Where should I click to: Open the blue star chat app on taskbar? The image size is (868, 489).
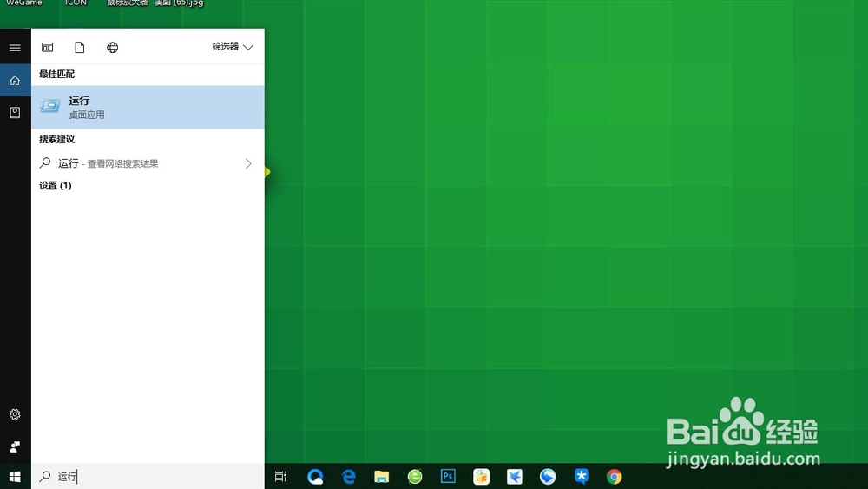tap(582, 476)
